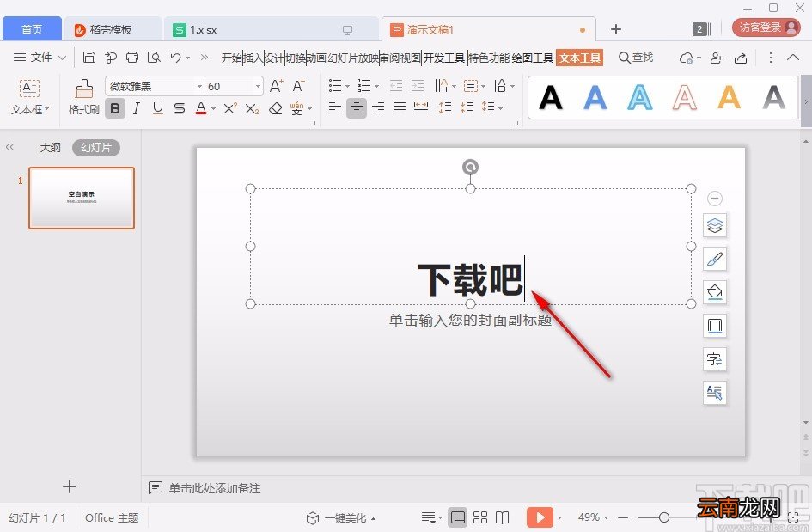Switch to Outline (大纲) view
The width and height of the screenshot is (812, 532).
(50, 148)
